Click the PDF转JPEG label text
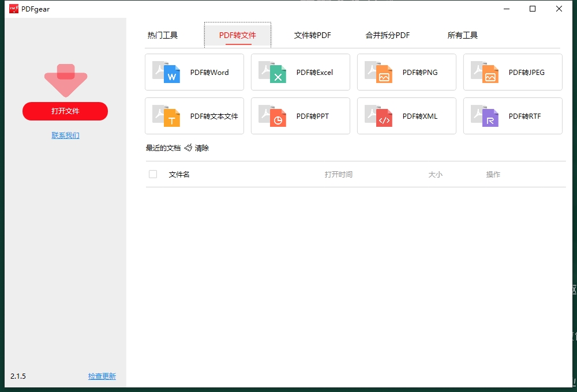The image size is (577, 392). click(x=527, y=73)
